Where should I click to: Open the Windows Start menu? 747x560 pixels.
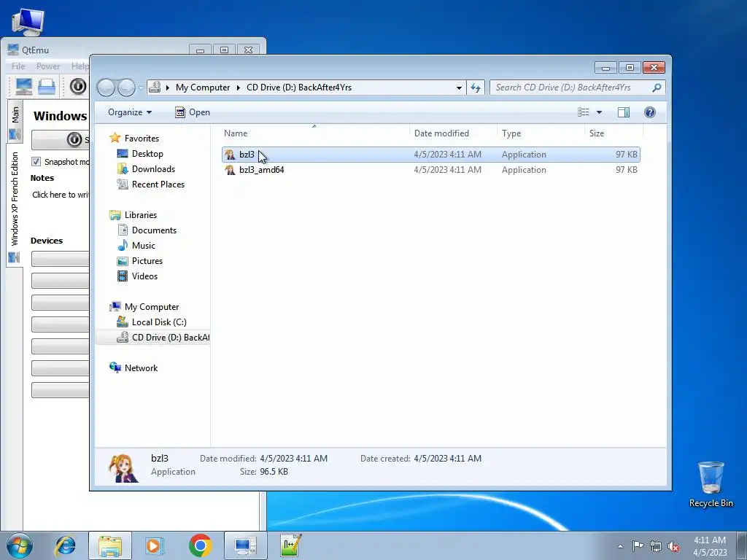[x=20, y=545]
